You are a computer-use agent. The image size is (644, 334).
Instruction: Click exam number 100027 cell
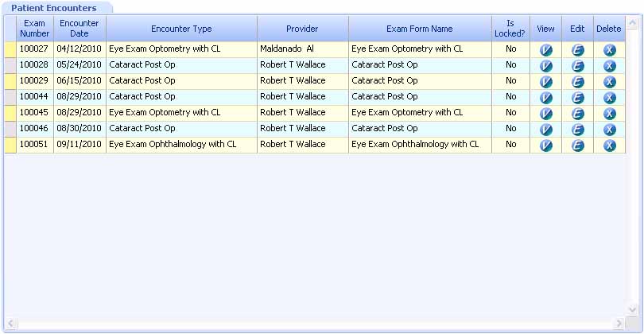34,49
